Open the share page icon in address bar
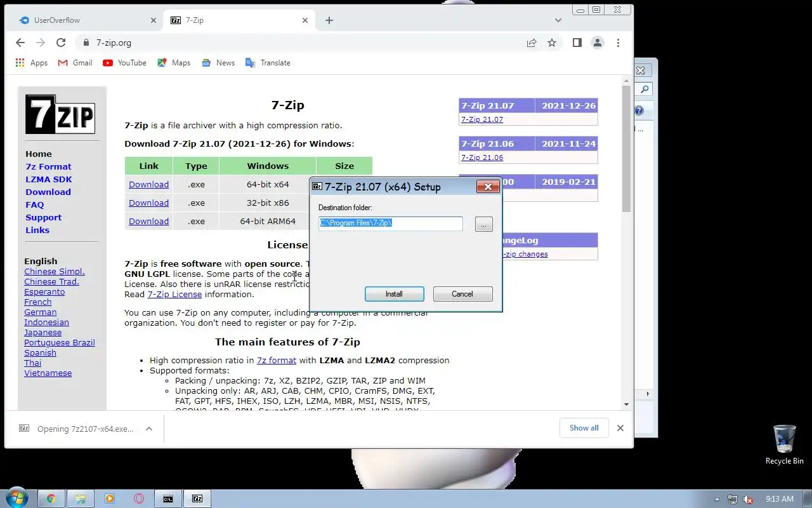This screenshot has height=508, width=812. click(532, 43)
